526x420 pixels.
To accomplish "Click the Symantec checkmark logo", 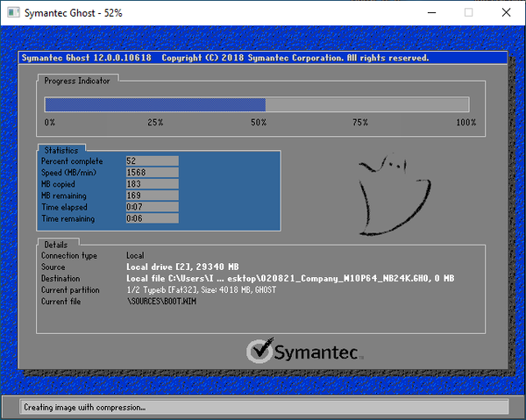I will (304, 351).
